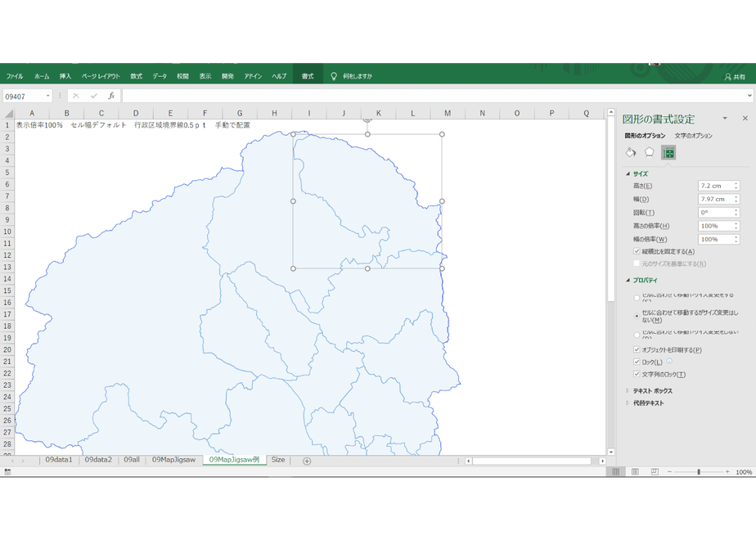Click the Select All corner triangle

(8, 114)
